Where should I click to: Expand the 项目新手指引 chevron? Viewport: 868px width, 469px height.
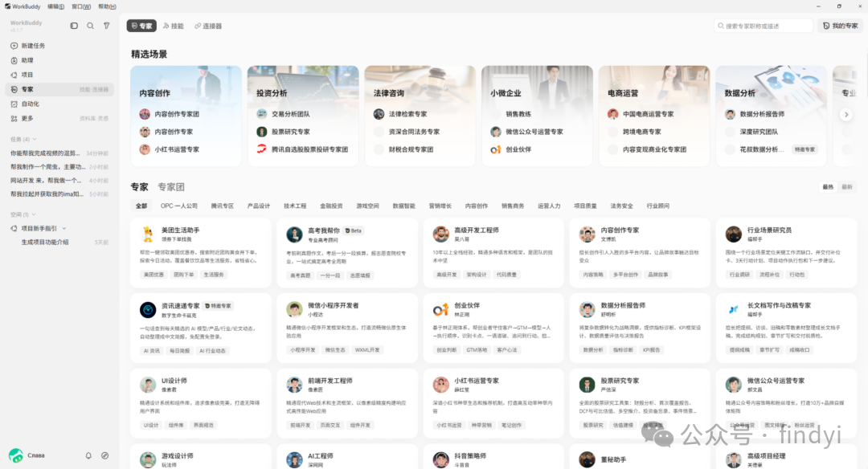click(x=64, y=228)
